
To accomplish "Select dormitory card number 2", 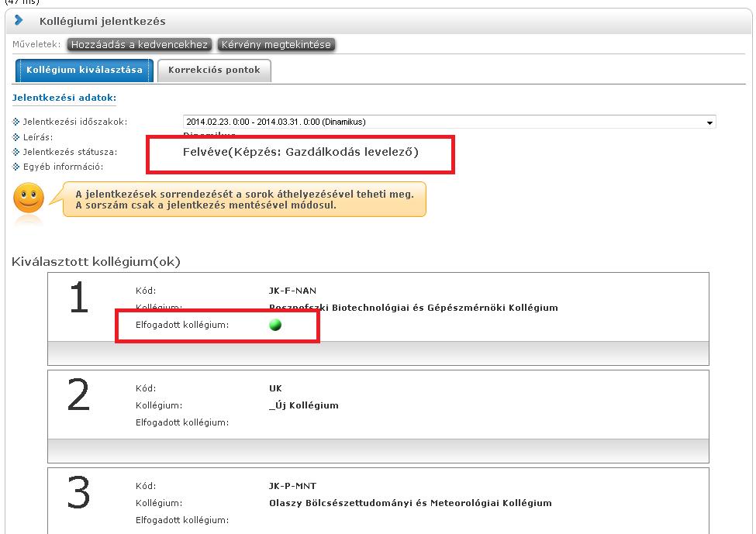I will 378,416.
